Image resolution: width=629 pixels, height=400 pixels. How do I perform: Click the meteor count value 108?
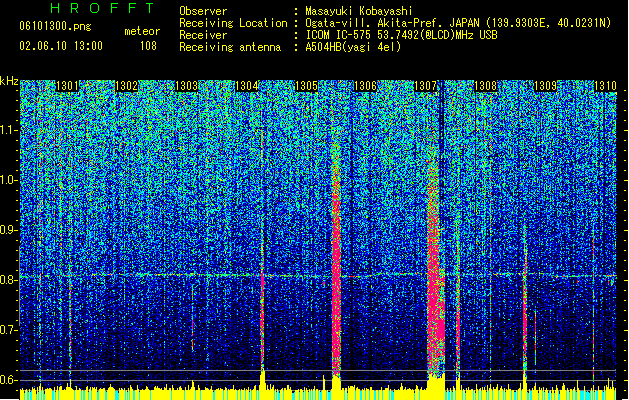[x=148, y=46]
